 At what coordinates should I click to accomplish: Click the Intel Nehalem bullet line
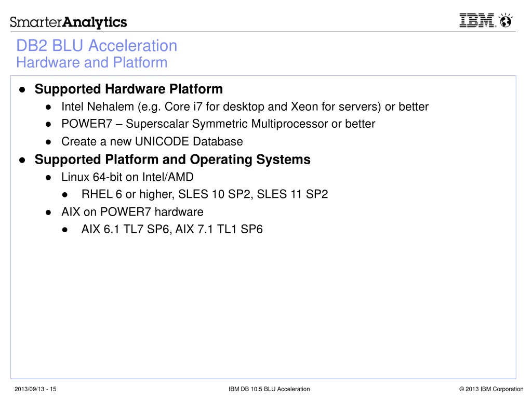(245, 107)
